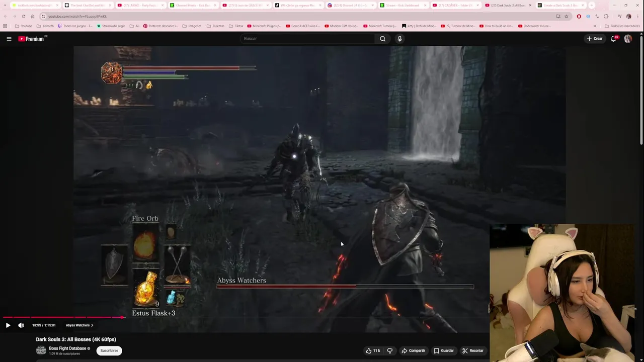Image resolution: width=644 pixels, height=362 pixels.
Task: Click the address bar URL
Action: tap(77, 16)
